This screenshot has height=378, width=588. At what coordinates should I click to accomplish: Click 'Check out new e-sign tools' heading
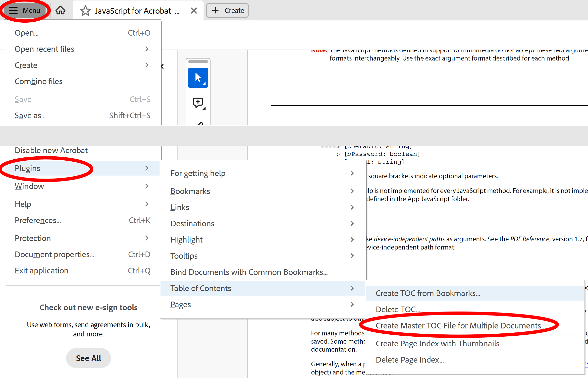point(88,308)
